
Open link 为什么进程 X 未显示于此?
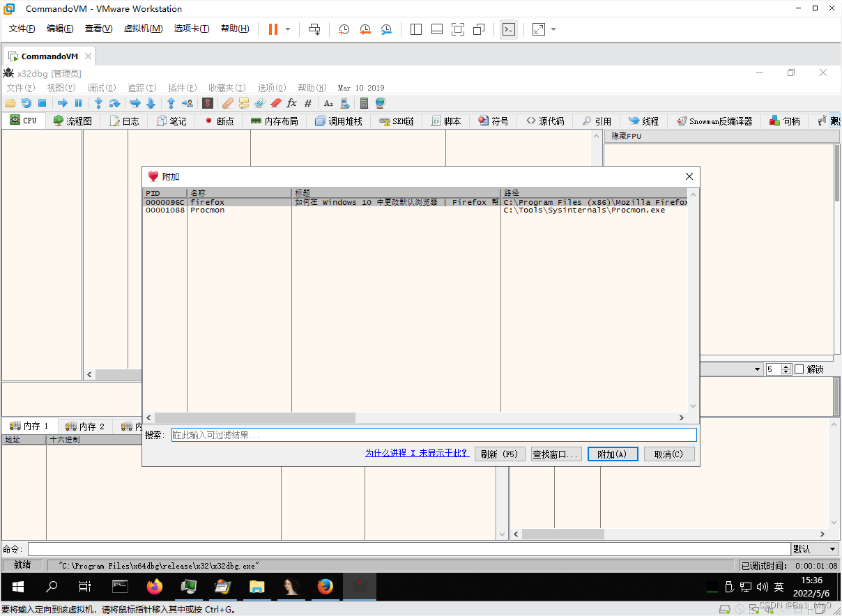417,453
